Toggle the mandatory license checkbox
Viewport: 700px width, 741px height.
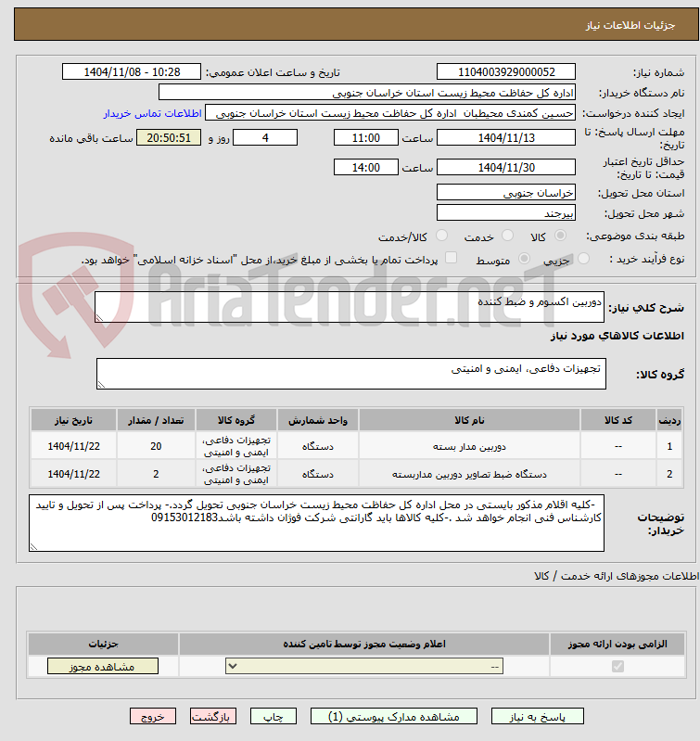(617, 666)
